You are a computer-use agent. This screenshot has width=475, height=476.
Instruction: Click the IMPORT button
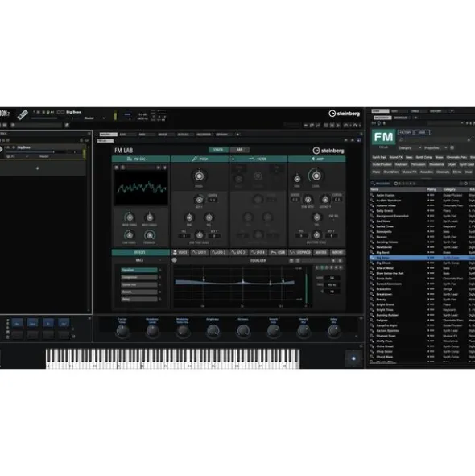[x=337, y=252]
